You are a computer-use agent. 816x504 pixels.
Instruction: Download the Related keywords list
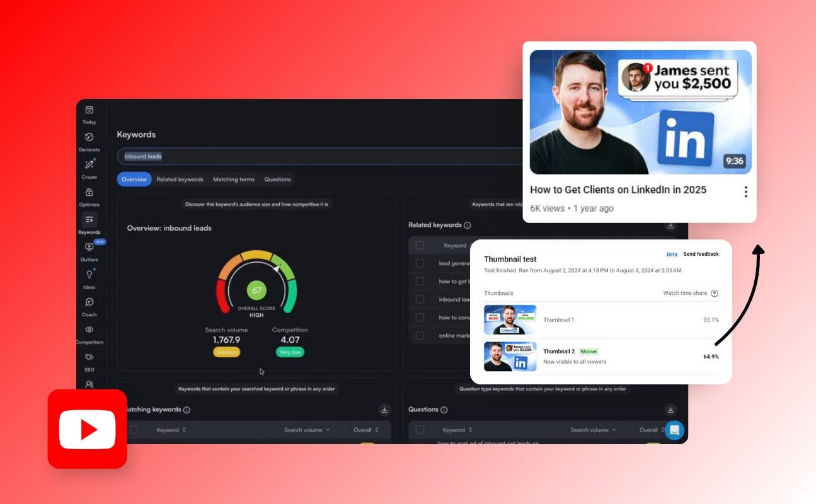(x=670, y=225)
